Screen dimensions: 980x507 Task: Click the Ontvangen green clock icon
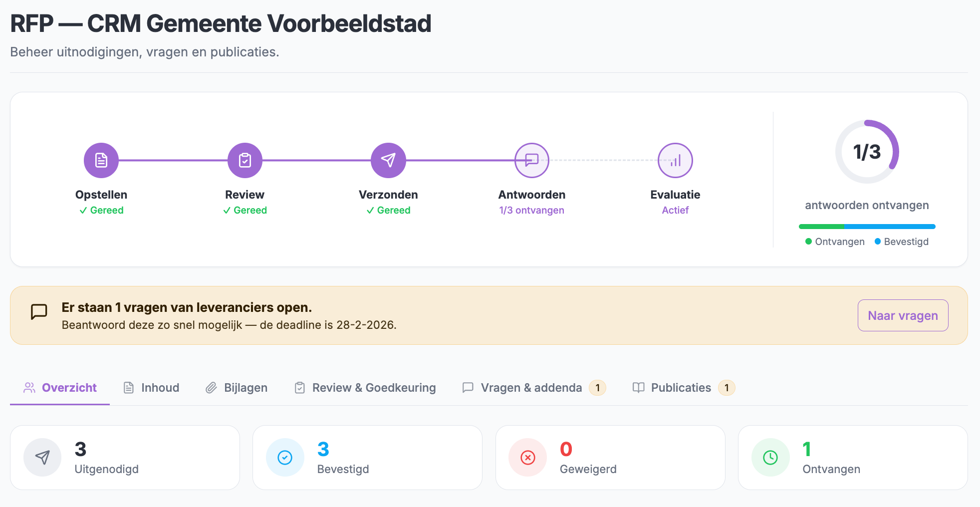[x=770, y=457]
